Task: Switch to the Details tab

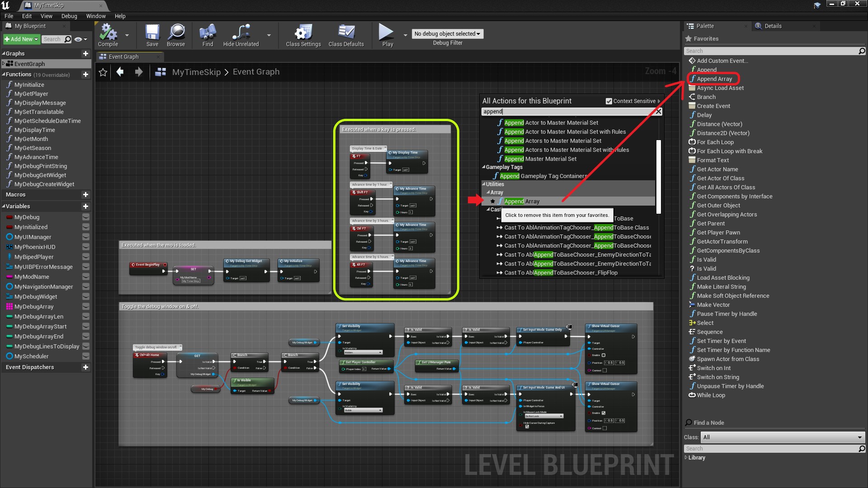Action: (x=773, y=26)
